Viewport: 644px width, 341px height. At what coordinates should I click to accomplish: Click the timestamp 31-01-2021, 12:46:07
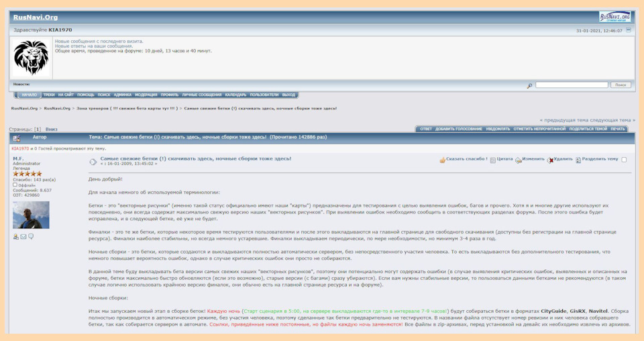[x=599, y=30]
